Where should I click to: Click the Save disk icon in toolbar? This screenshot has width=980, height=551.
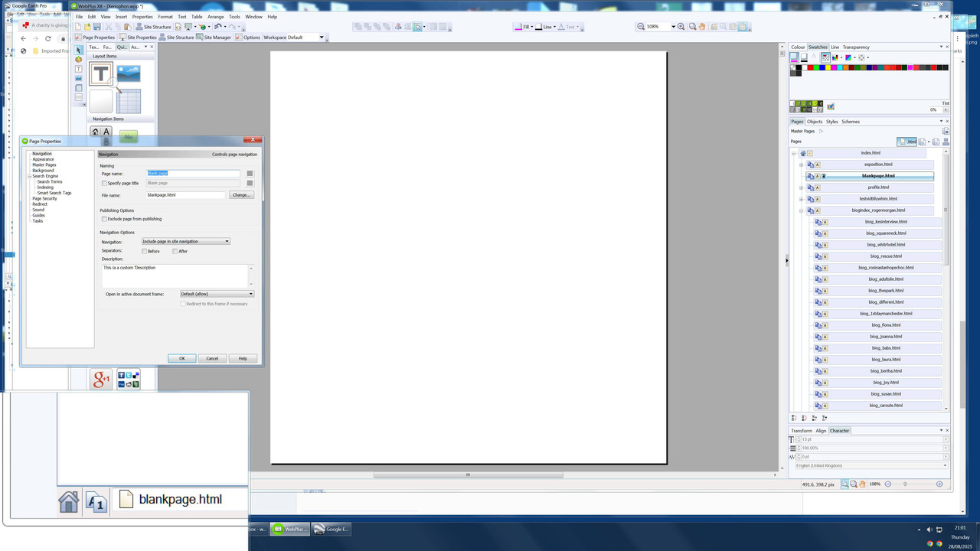[x=97, y=27]
